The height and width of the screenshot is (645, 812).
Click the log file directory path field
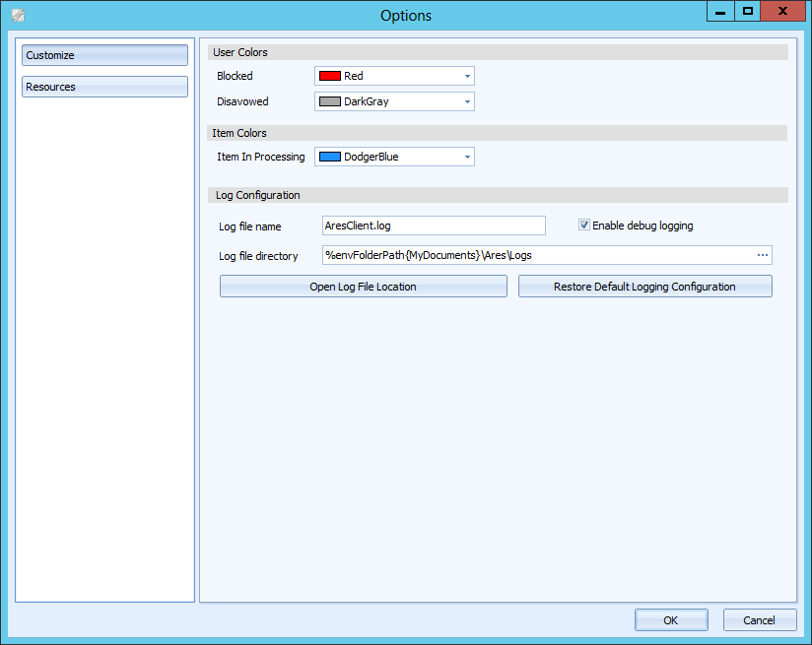click(x=532, y=255)
